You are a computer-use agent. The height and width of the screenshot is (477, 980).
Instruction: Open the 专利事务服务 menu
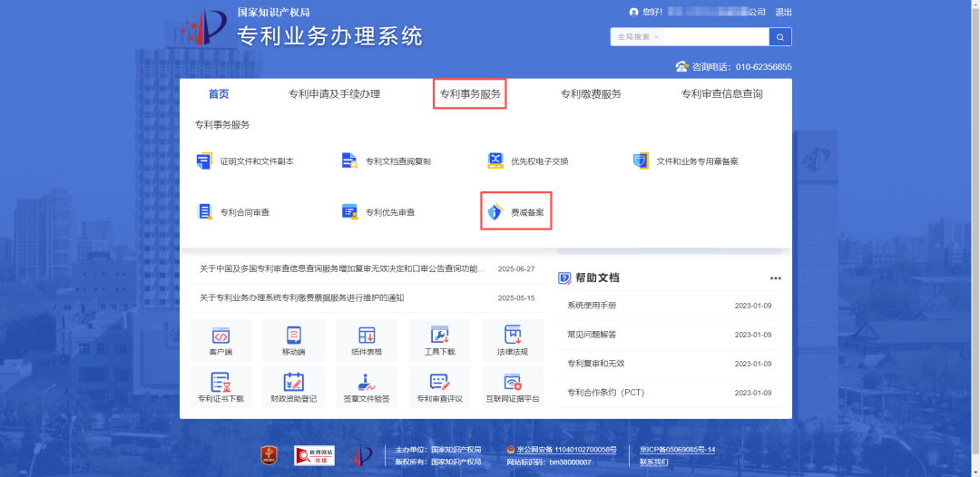(470, 94)
